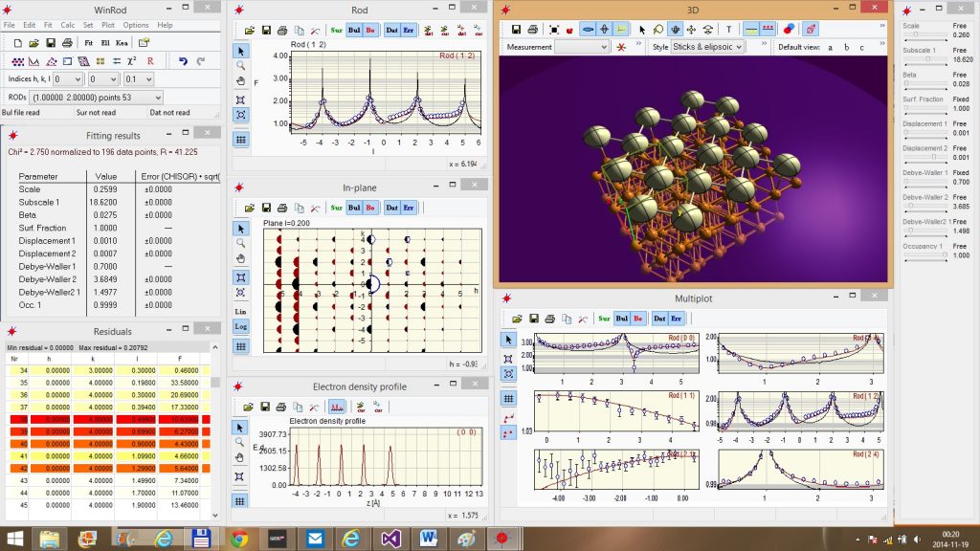Save the 3D view using floppy icon
Screen dimensions: 980x551
pos(516,30)
